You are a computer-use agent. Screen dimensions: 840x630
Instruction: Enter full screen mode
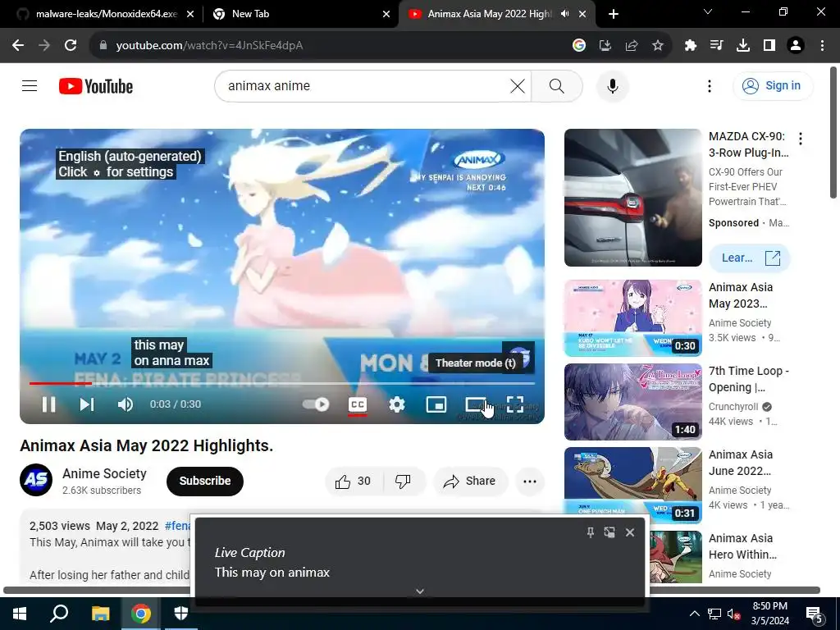[515, 404]
